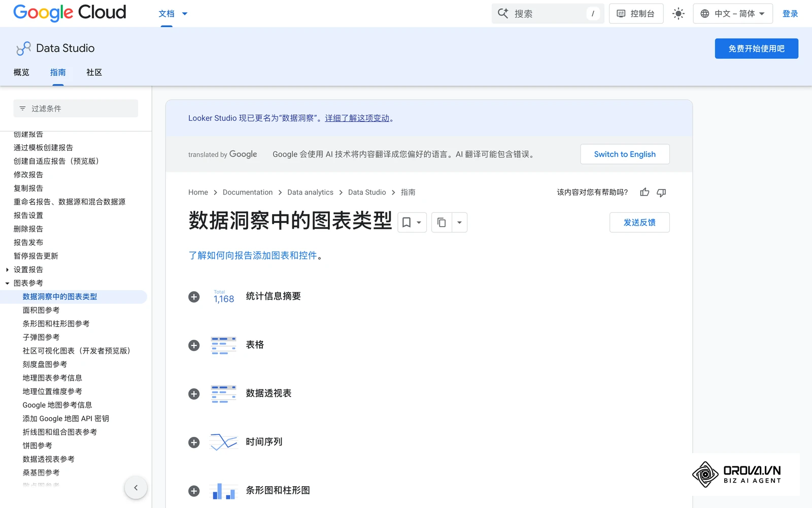Click Switch to English button
Viewport: 812px width, 508px height.
point(625,154)
